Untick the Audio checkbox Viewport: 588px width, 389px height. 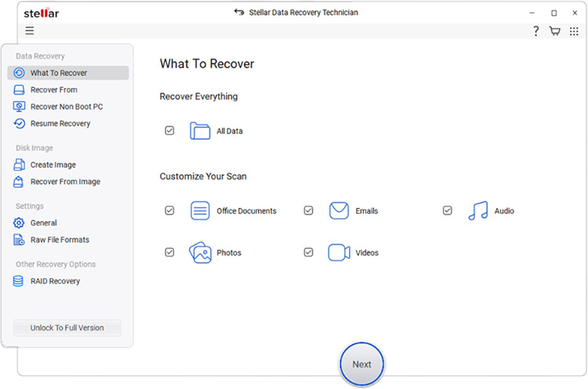click(447, 211)
